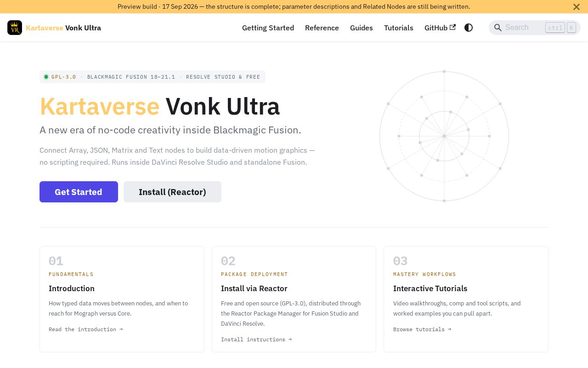Viewport: 588px width, 368px height.
Task: Open the Getting Started menu item
Action: [x=268, y=28]
